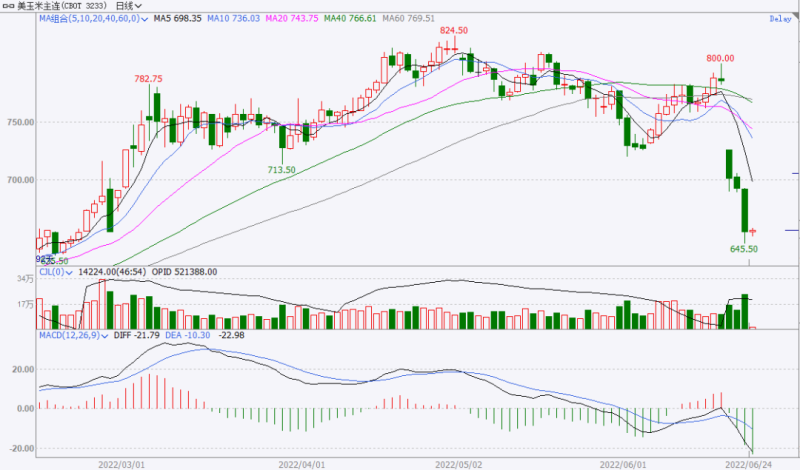Click the 800.00 high price label
This screenshot has width=800, height=470.
coord(720,58)
